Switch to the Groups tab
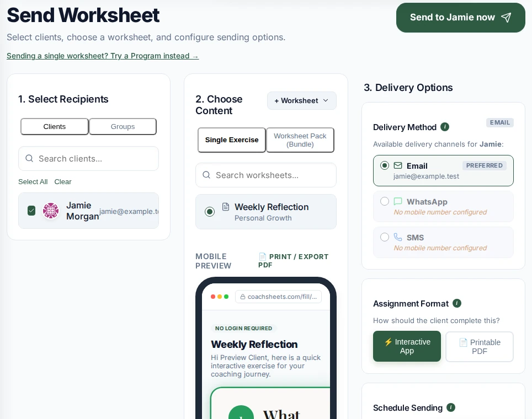 (123, 126)
